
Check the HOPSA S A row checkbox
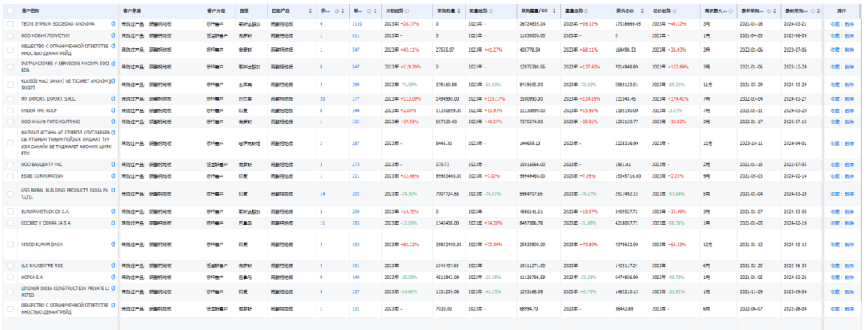[10, 277]
